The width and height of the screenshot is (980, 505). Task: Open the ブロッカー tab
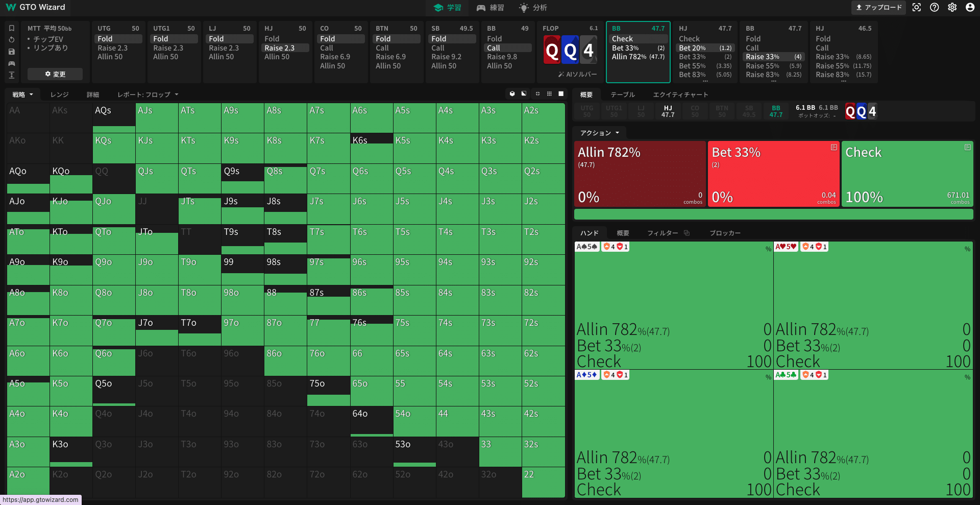click(x=725, y=233)
